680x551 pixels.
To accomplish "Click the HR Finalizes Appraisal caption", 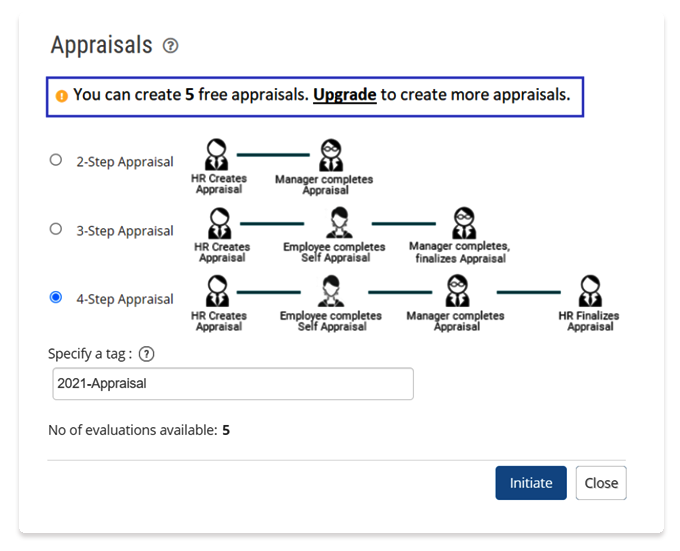I will [x=589, y=321].
